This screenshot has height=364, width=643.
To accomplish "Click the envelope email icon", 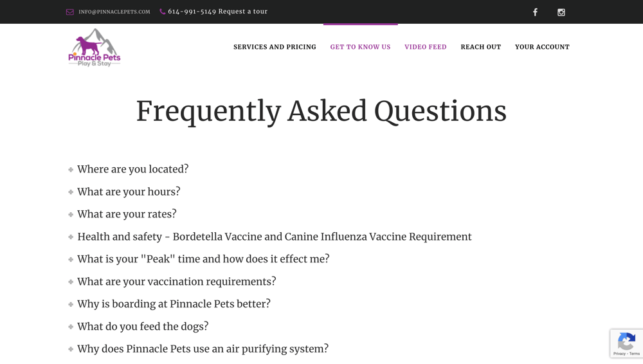I will point(70,12).
